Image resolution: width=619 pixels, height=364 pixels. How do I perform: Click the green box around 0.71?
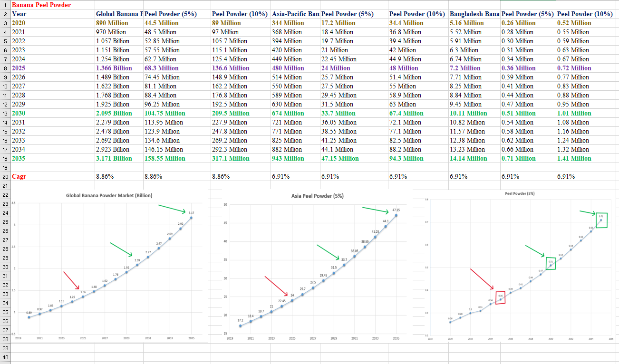(600, 220)
